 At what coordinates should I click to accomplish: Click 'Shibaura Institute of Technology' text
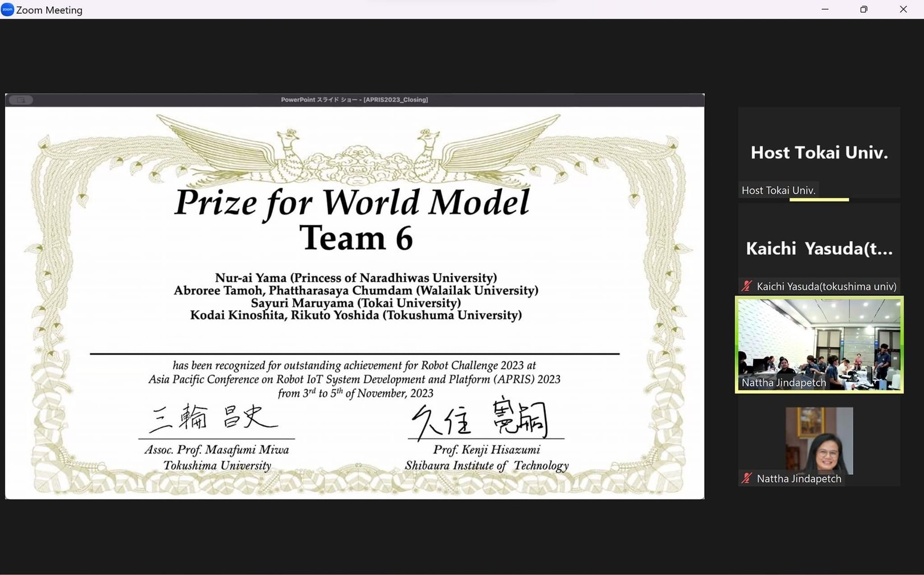click(486, 466)
